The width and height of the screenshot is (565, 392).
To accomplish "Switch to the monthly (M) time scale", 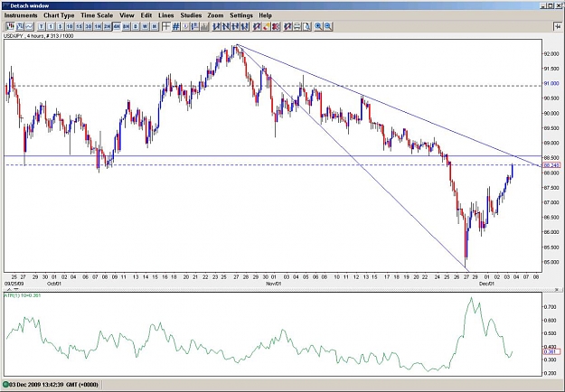I will tap(155, 26).
